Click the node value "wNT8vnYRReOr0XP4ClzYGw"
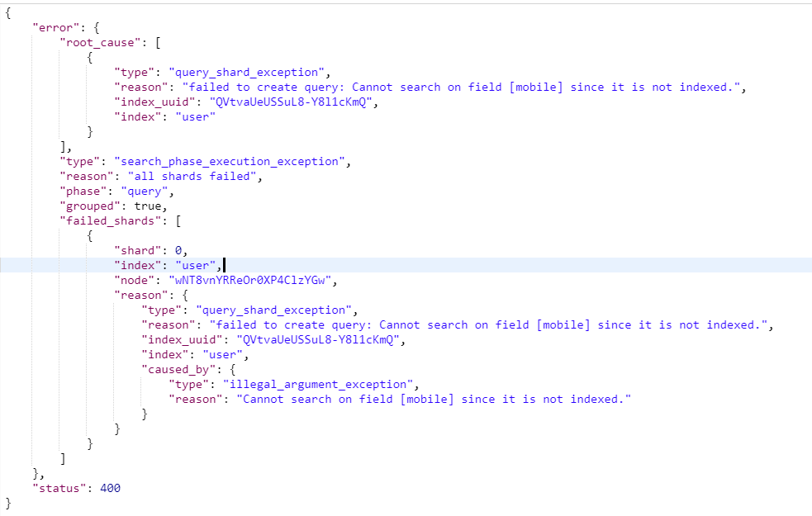 pyautogui.click(x=249, y=281)
